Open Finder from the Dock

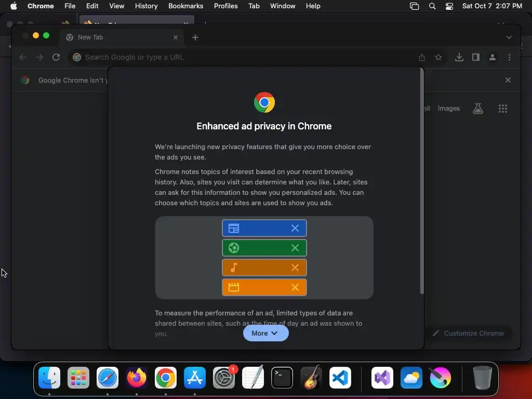(49, 377)
